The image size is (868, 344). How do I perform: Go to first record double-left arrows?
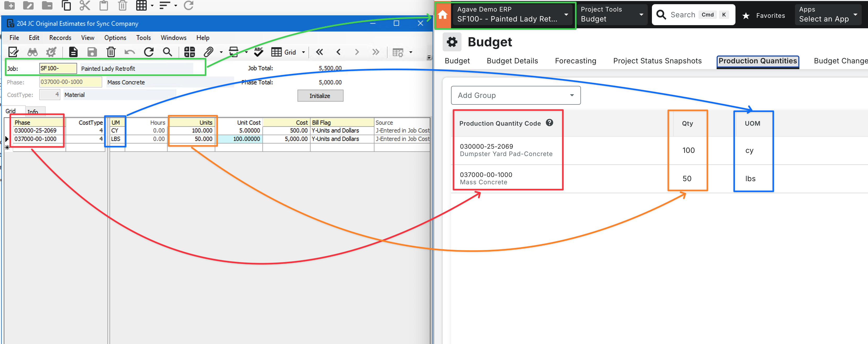320,52
